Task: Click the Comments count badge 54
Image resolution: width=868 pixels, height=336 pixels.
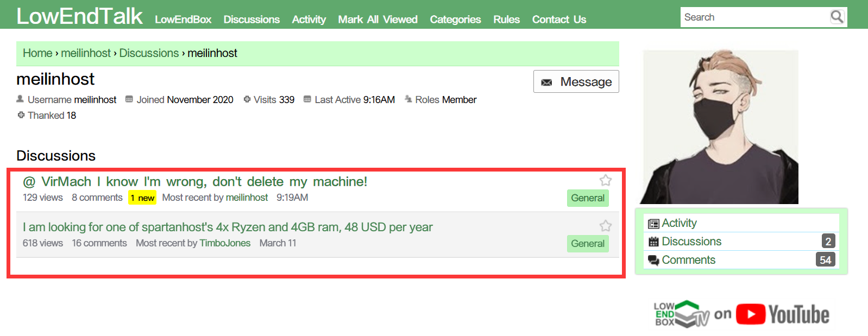Action: pyautogui.click(x=825, y=260)
